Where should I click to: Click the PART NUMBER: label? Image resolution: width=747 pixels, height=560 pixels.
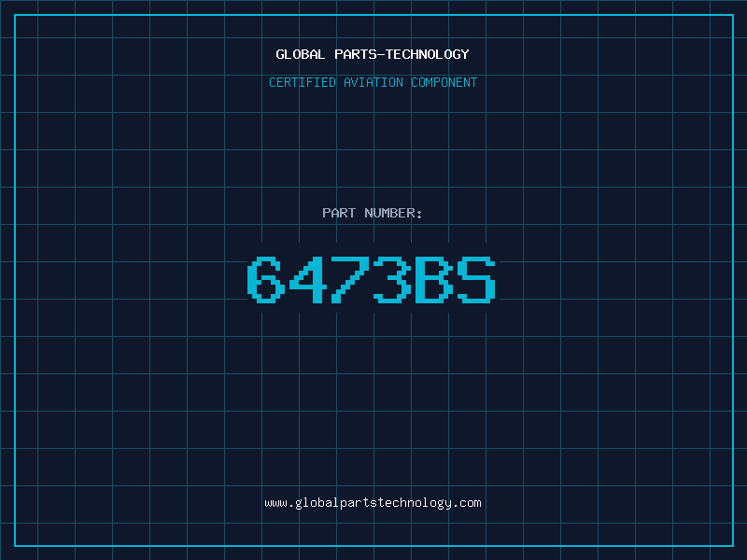(373, 213)
